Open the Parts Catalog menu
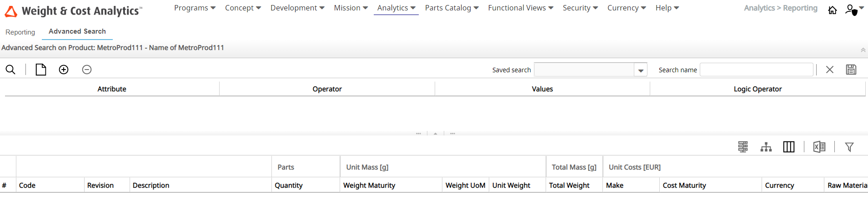The image size is (868, 205). point(452,8)
